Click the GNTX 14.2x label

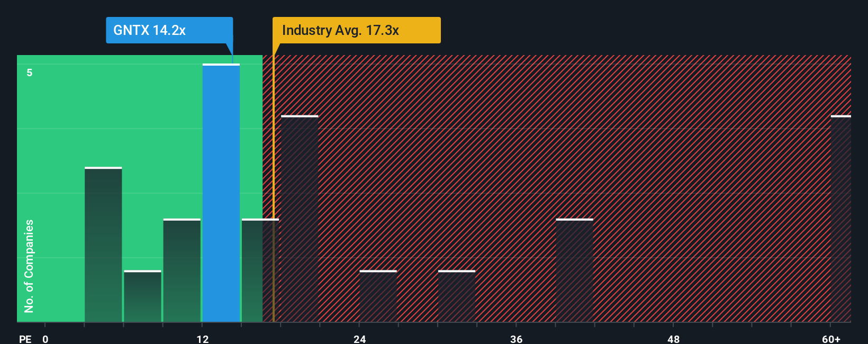[x=169, y=30]
